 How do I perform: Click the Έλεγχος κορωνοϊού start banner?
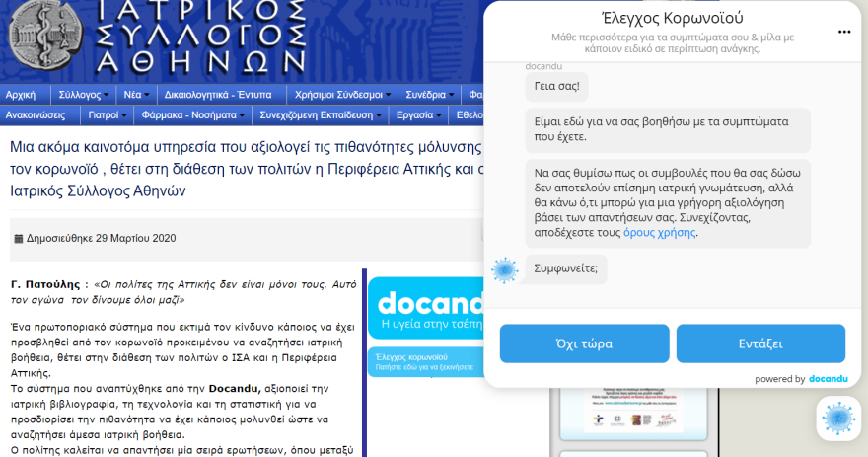tap(424, 361)
